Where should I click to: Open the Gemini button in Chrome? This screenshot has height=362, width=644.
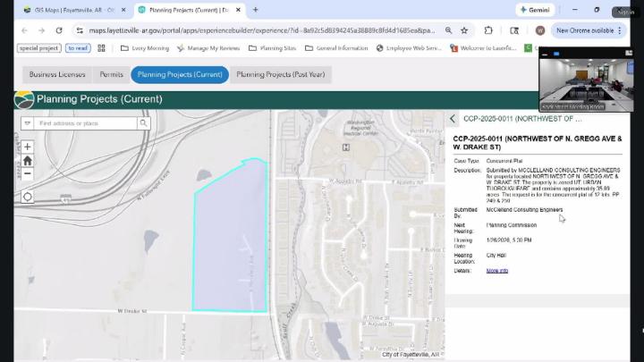pyautogui.click(x=535, y=10)
